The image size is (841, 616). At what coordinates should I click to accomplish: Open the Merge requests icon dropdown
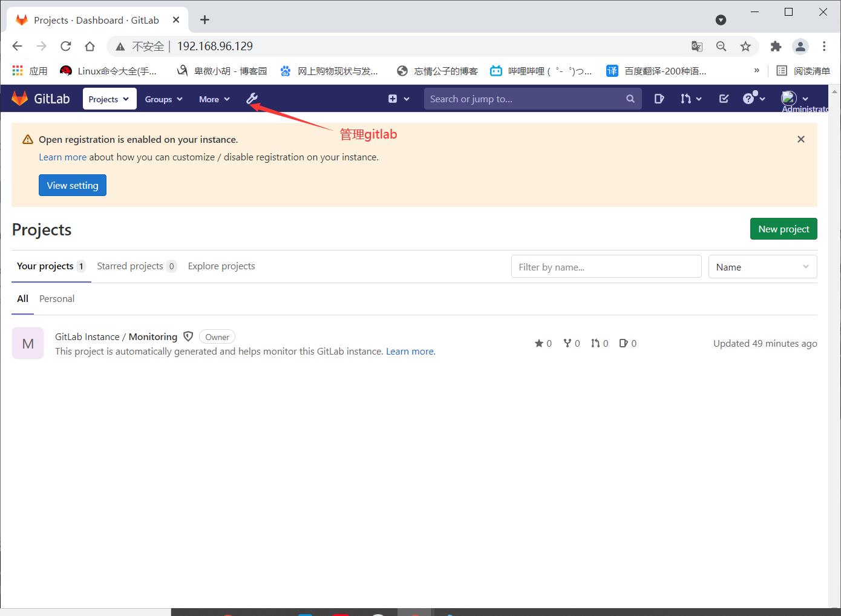691,99
